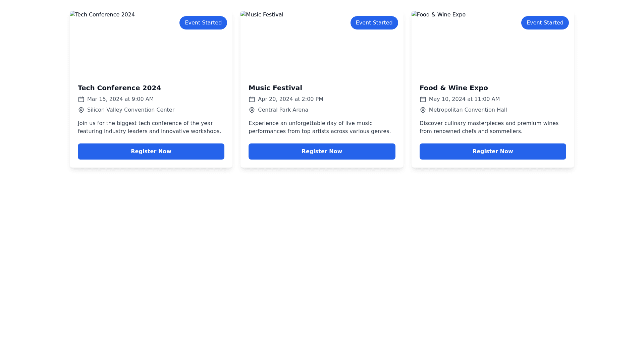
Task: Click the Music Festival image placeholder
Action: pos(262,15)
